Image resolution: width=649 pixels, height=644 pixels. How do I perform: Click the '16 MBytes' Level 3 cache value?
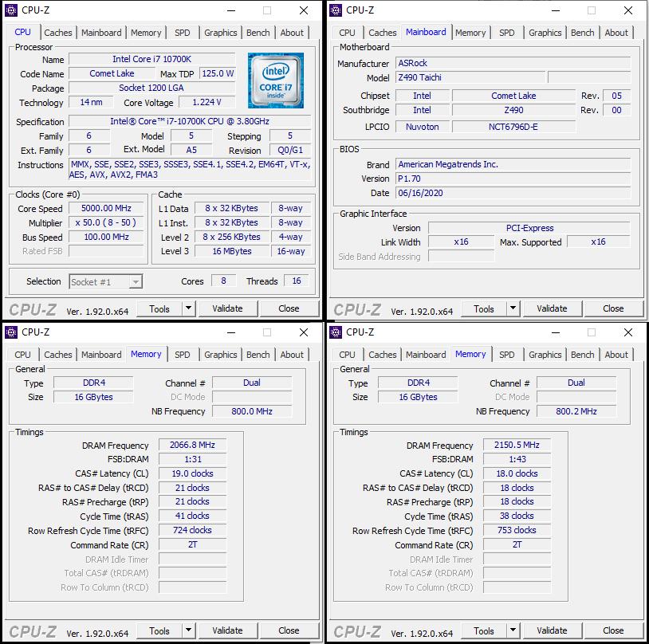tap(232, 251)
